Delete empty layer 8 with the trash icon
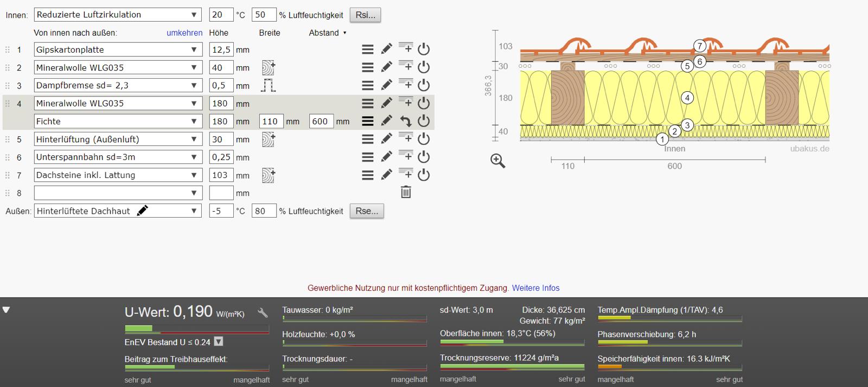The width and height of the screenshot is (868, 387). [405, 192]
